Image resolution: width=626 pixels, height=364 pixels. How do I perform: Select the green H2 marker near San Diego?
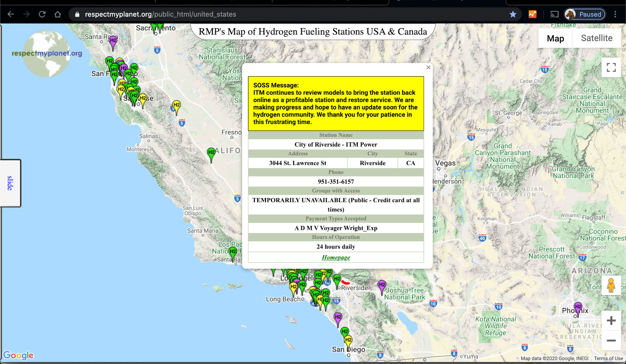click(x=345, y=331)
